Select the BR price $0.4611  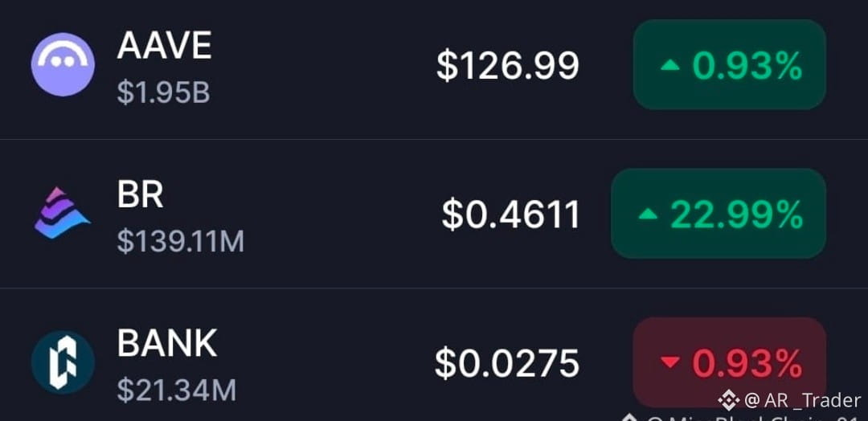(x=510, y=215)
